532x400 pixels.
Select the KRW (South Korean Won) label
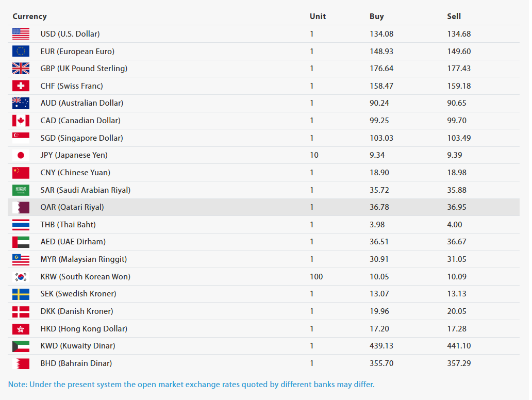85,276
